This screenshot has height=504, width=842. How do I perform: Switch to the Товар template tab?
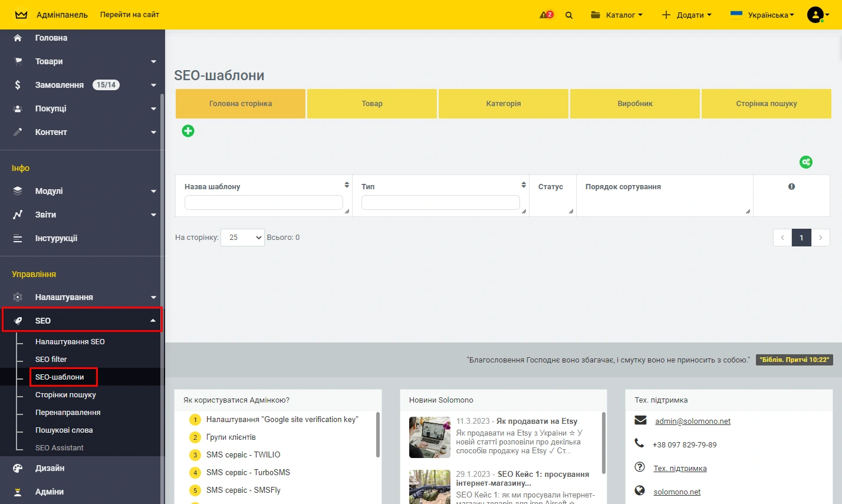point(372,104)
